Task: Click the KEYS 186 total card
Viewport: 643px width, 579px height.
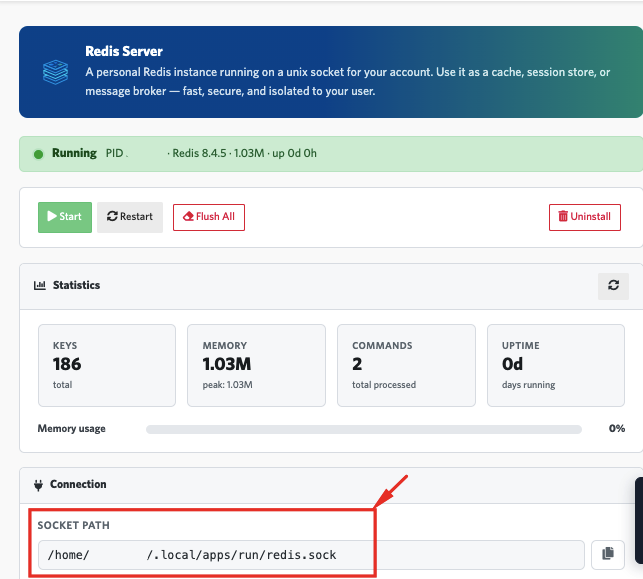Action: point(107,365)
